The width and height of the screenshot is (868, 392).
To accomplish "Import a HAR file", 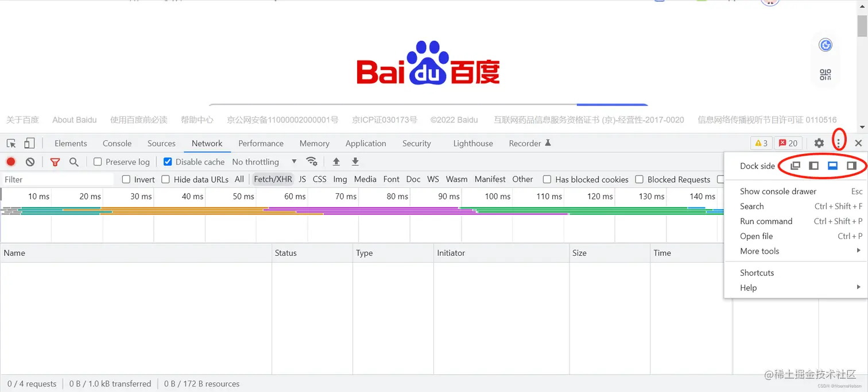I will (336, 162).
